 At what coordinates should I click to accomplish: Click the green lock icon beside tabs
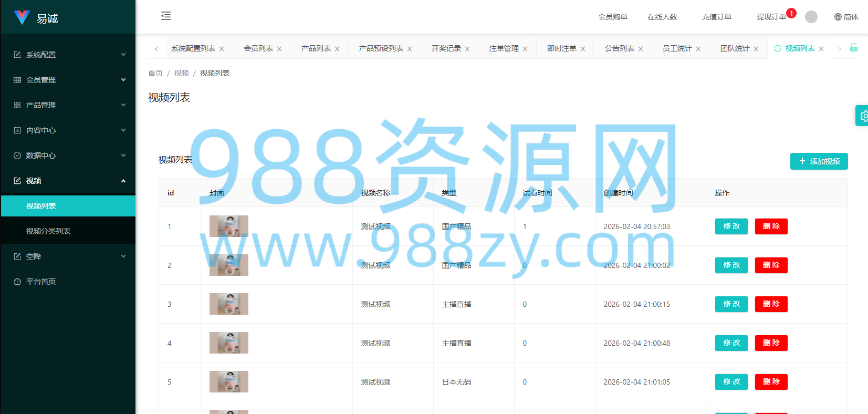(854, 48)
